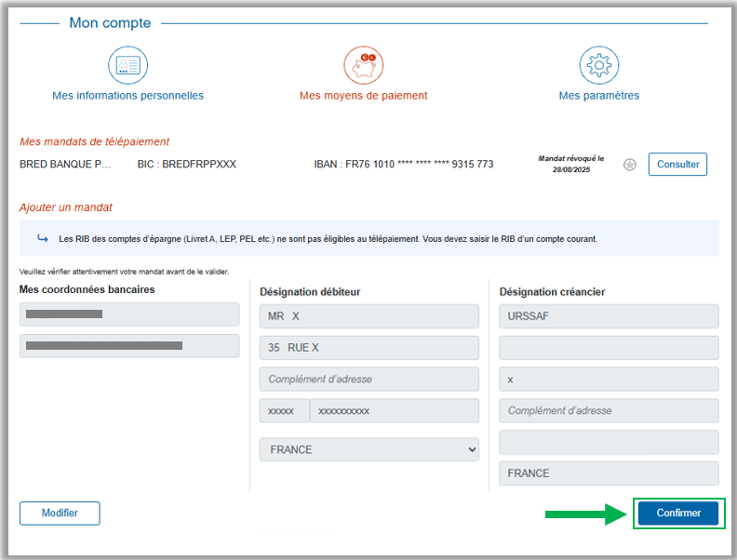Click the Mes coordonnées bancaires label
This screenshot has height=560, width=737.
point(87,289)
